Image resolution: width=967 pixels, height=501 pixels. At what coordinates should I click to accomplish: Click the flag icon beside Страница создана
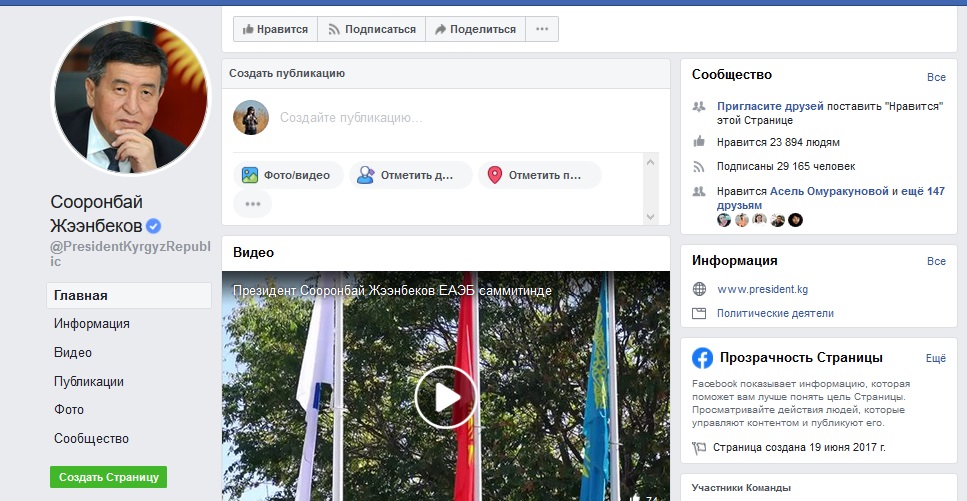click(x=699, y=448)
